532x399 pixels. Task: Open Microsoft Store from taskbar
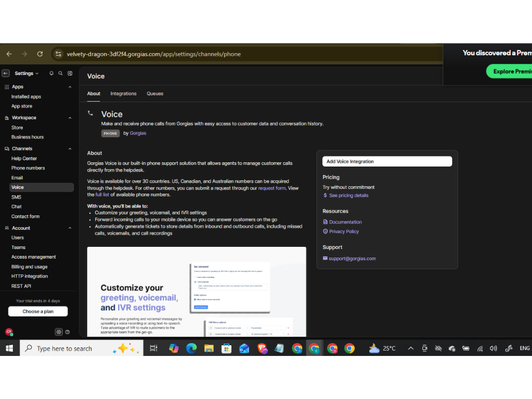(x=226, y=348)
